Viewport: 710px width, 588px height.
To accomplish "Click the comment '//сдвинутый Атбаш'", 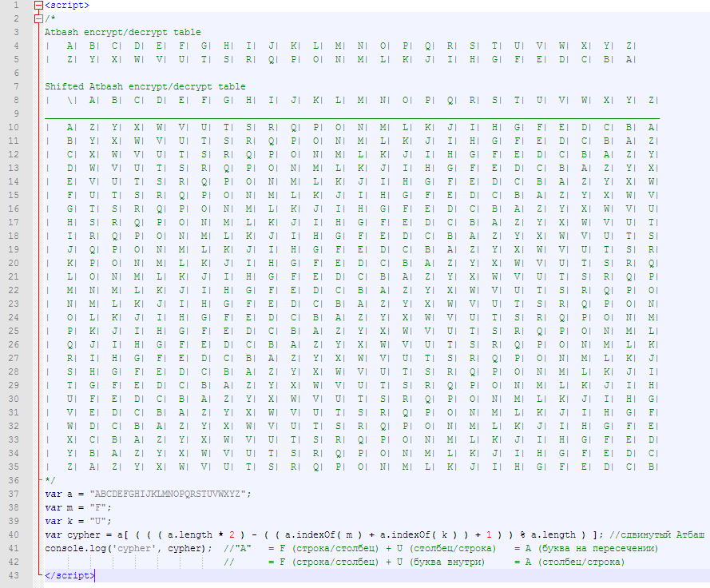I will (656, 534).
